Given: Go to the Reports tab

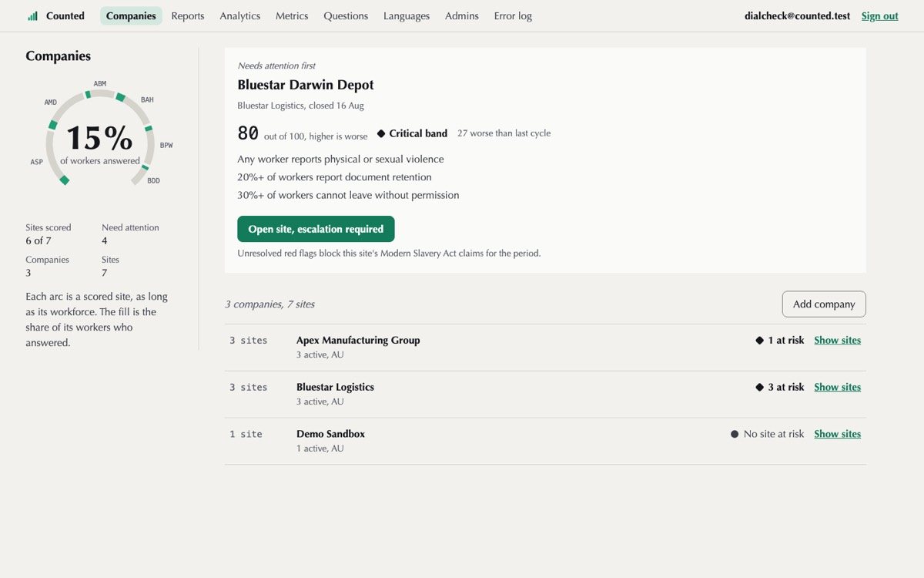Looking at the screenshot, I should (x=188, y=15).
